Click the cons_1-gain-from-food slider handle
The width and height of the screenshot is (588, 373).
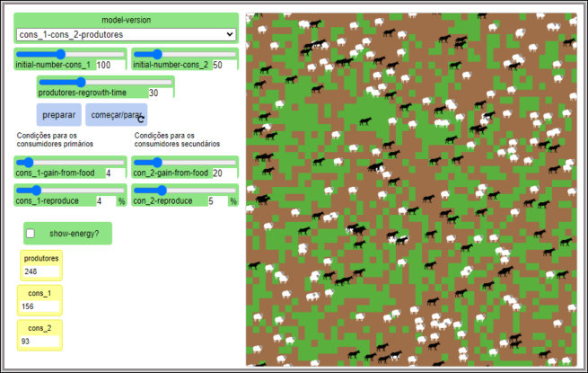[29, 163]
